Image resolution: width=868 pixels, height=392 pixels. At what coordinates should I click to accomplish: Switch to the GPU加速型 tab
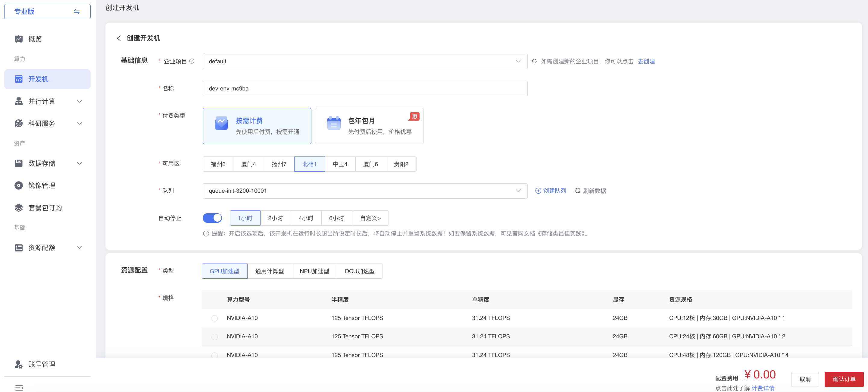click(224, 271)
